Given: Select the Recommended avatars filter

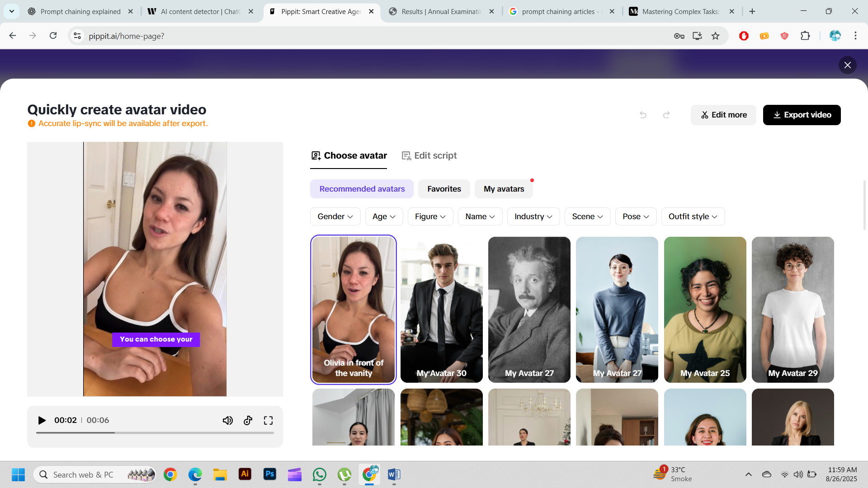Looking at the screenshot, I should 362,189.
